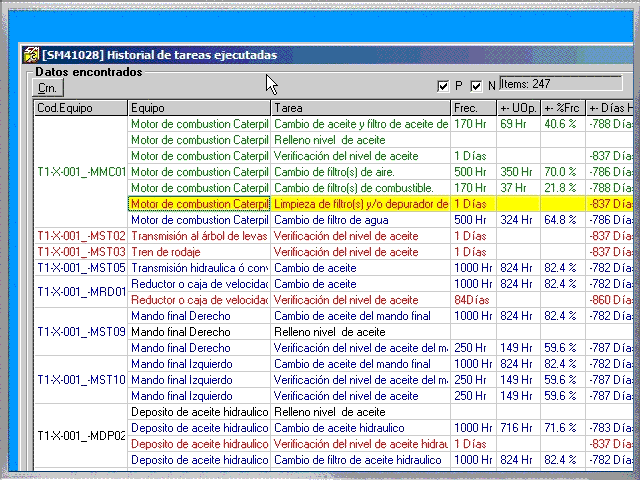640x480 pixels.
Task: Sort by +- Días column header
Action: (610, 108)
